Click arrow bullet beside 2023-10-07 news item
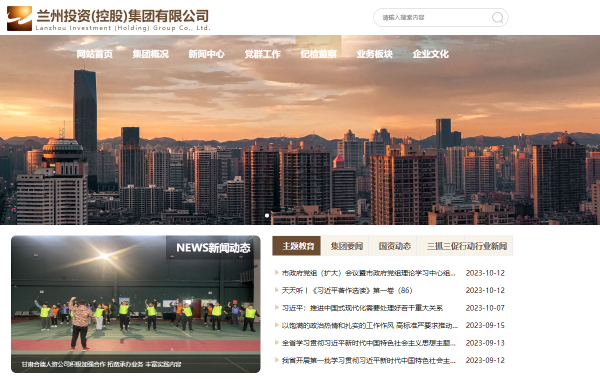 tap(277, 307)
